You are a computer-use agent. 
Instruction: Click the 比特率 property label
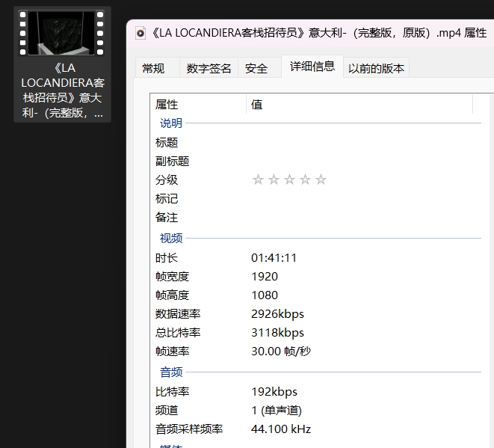point(173,392)
